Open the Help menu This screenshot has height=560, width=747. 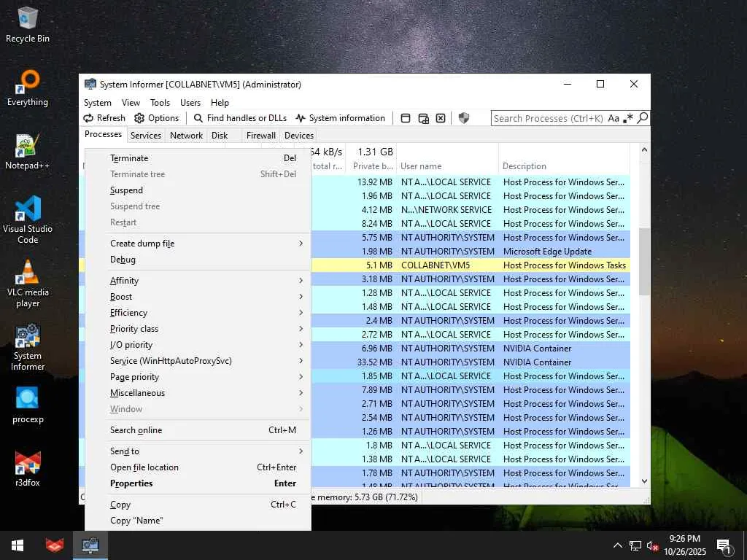point(220,102)
